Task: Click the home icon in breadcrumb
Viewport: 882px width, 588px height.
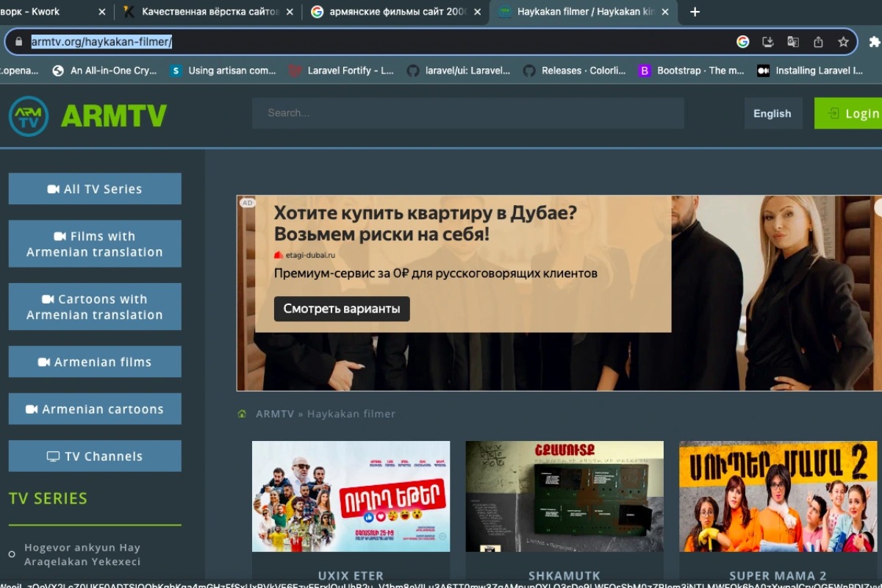Action: [x=242, y=414]
